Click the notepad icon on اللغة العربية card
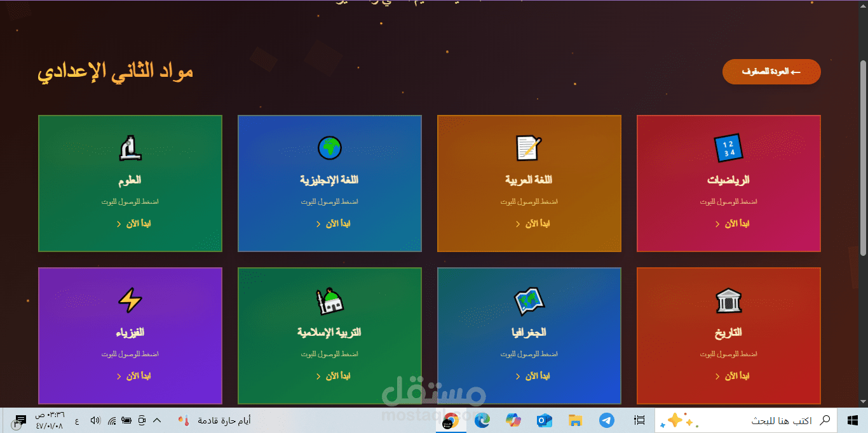The image size is (868, 433). [529, 148]
